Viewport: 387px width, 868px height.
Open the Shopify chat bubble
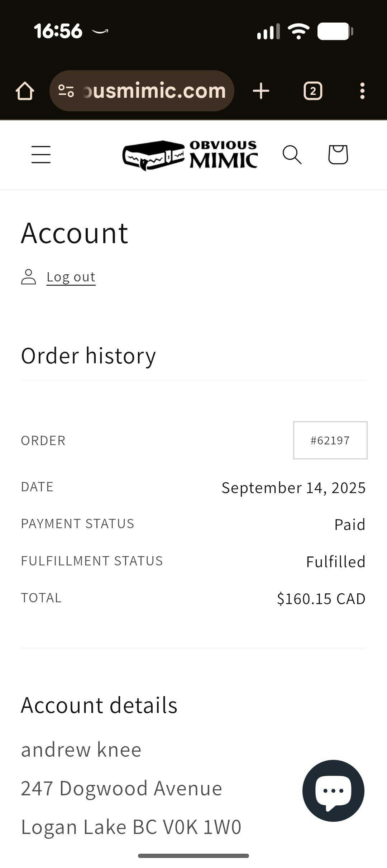[333, 791]
